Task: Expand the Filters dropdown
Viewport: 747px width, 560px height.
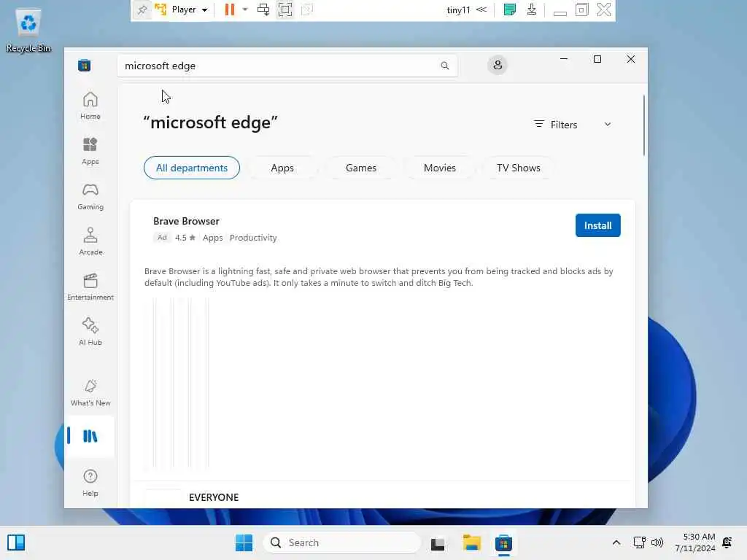Action: [573, 125]
